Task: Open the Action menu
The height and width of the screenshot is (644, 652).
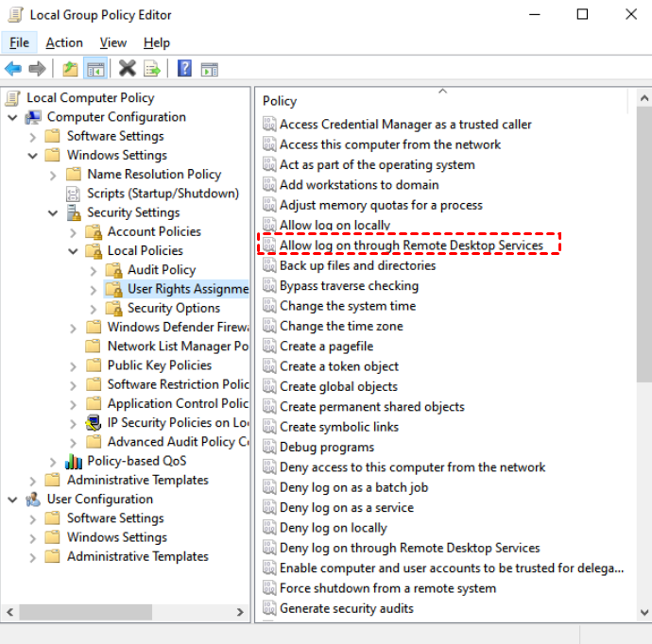Action: tap(64, 42)
